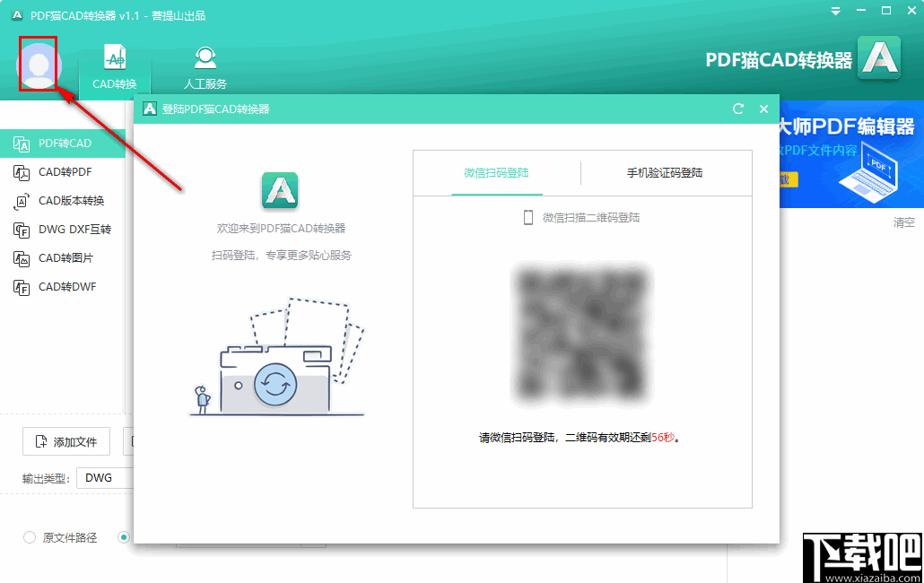The width and height of the screenshot is (924, 583).
Task: Open the user avatar profile icon
Action: (38, 63)
